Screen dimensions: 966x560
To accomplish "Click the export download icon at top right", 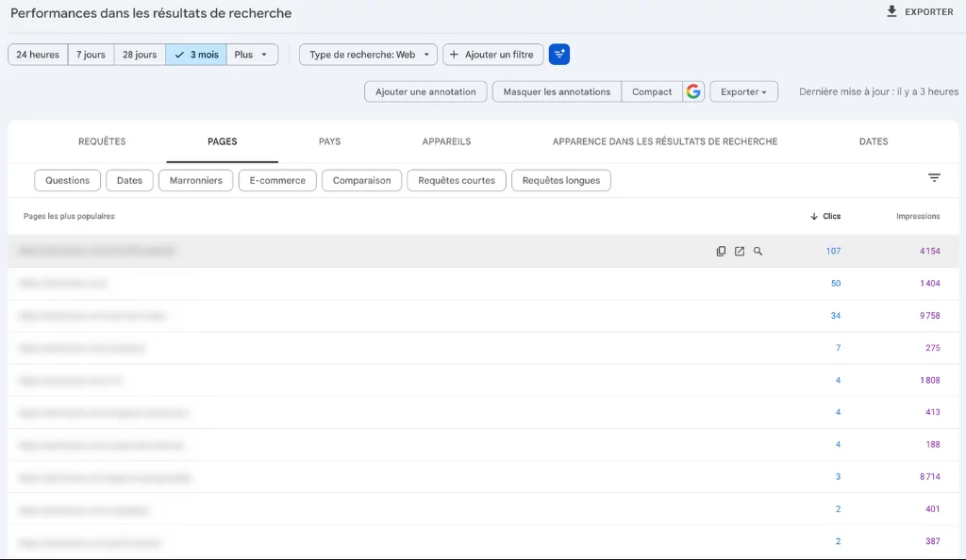I will 891,12.
